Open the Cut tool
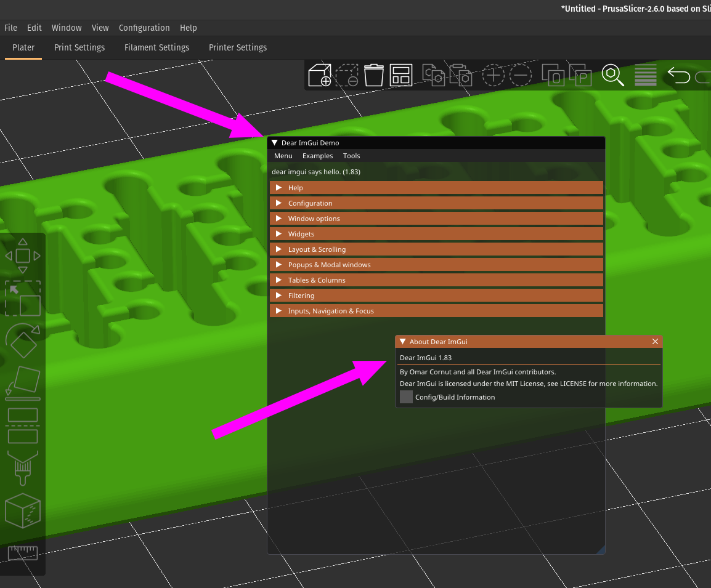The height and width of the screenshot is (588, 711). [23, 425]
